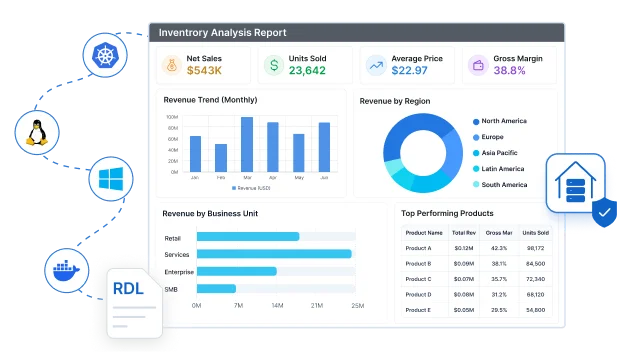Click the Units Sold dollar sign icon
The width and height of the screenshot is (631, 361).
tap(274, 65)
